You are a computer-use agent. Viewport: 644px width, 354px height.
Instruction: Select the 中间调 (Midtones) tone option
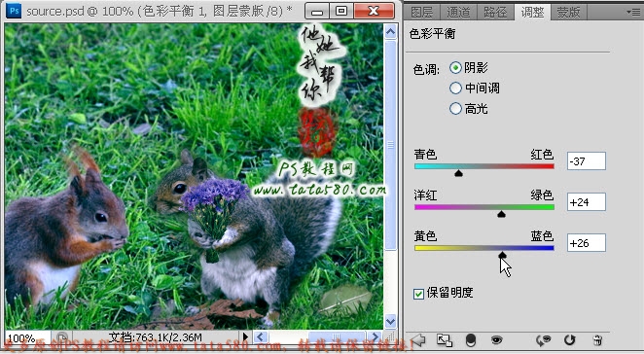455,88
